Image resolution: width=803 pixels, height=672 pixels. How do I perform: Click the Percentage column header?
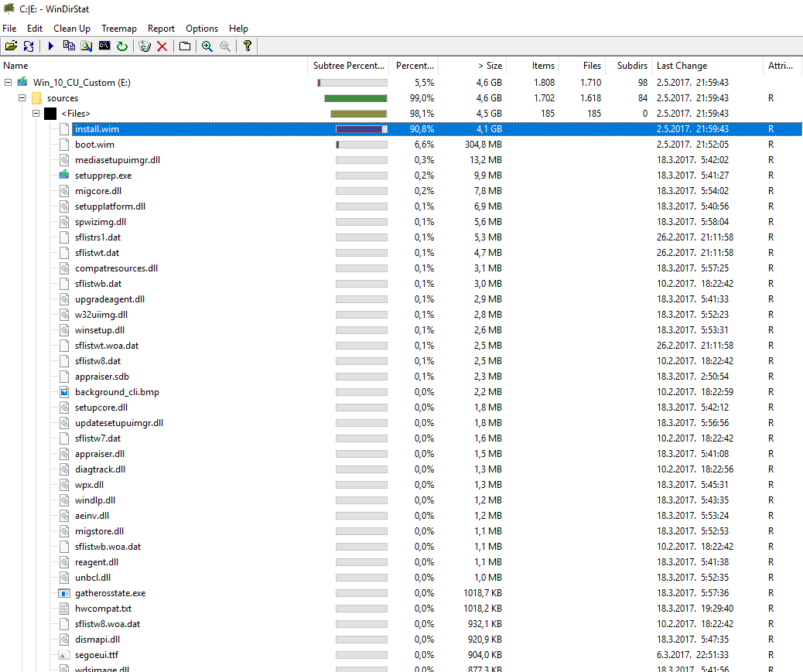pos(415,66)
